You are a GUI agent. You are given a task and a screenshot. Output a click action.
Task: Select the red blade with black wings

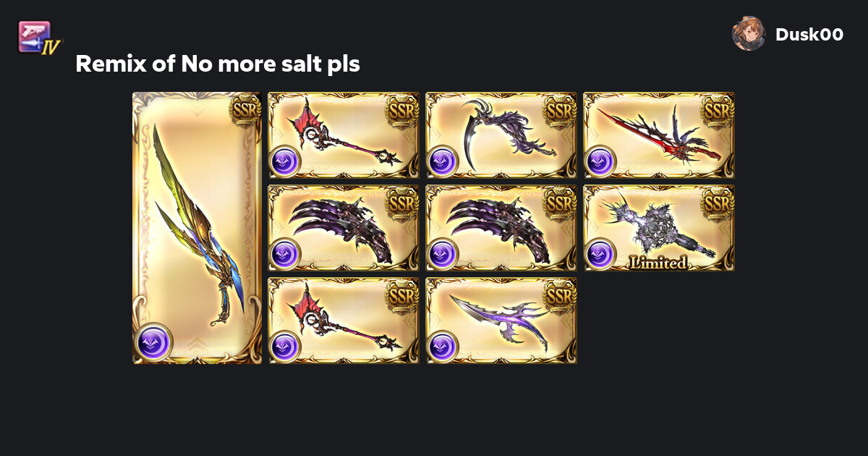tap(659, 135)
